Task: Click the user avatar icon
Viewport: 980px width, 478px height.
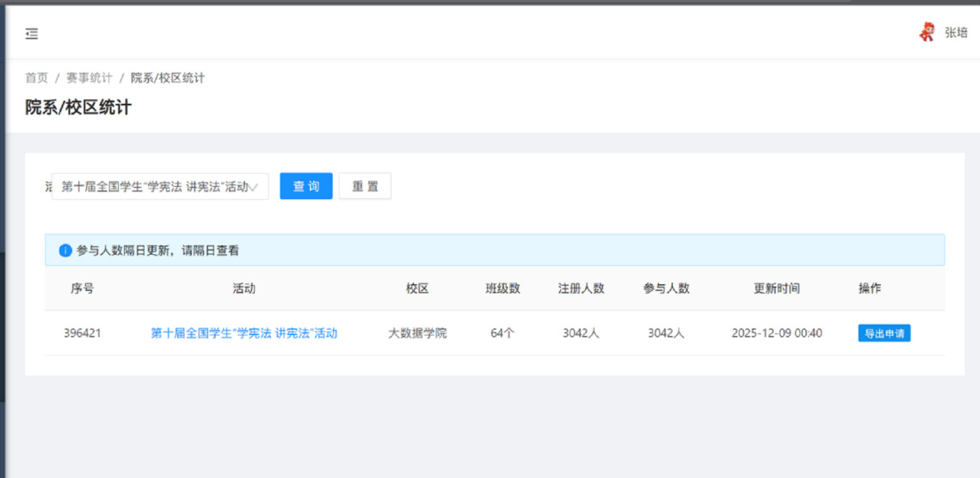Action: [x=927, y=33]
